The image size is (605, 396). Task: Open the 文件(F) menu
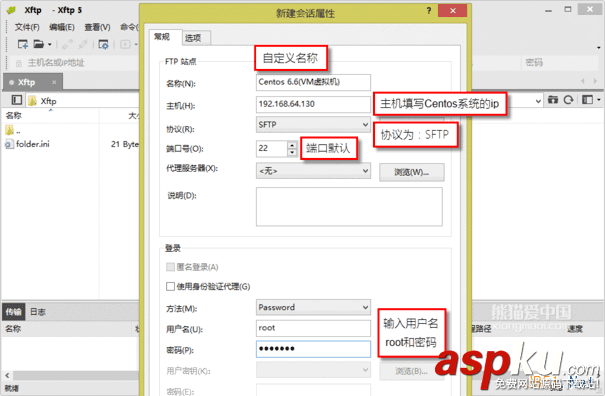[x=27, y=27]
